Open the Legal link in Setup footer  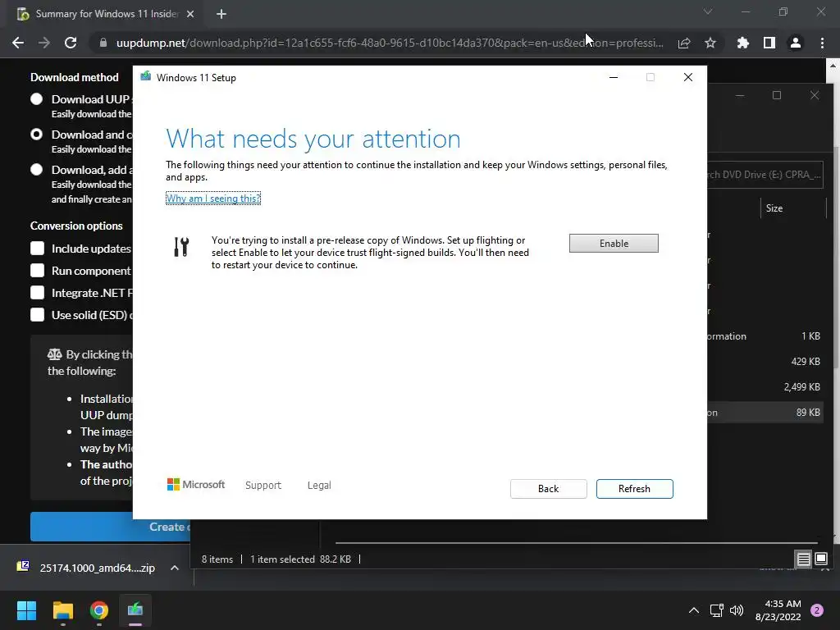[x=319, y=485]
